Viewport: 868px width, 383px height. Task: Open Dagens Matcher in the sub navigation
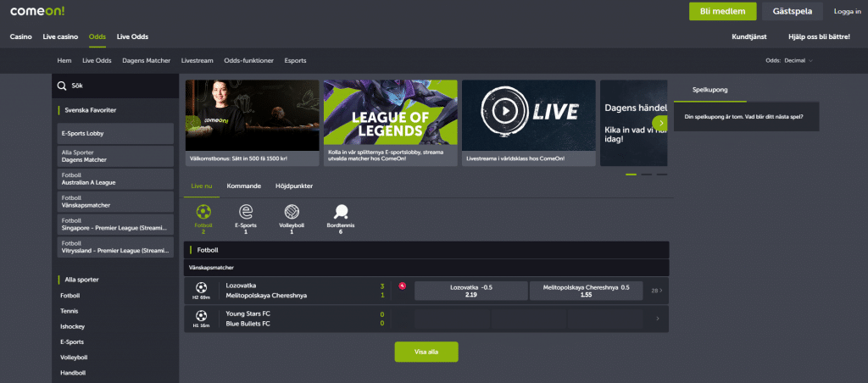146,61
